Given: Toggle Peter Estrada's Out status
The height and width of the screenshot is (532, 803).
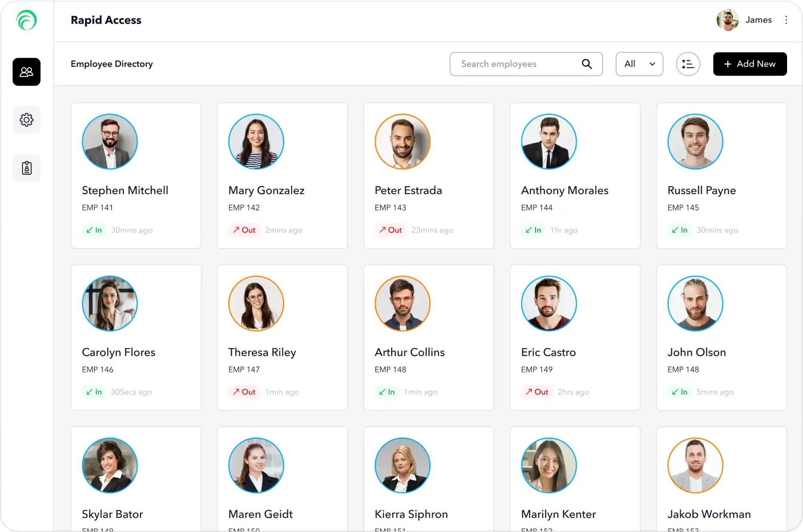Looking at the screenshot, I should pyautogui.click(x=390, y=230).
